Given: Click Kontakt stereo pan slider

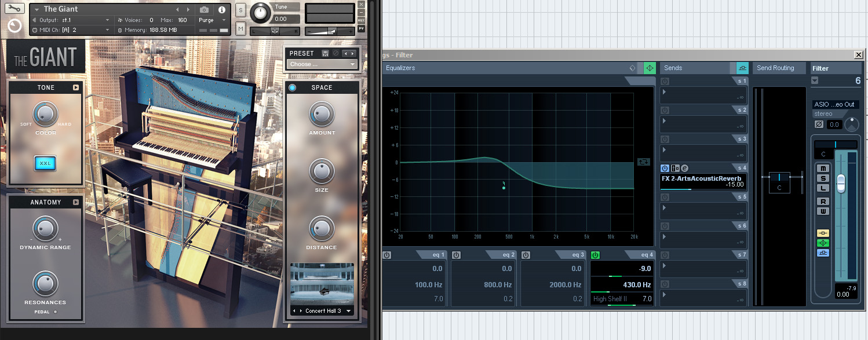Looking at the screenshot, I should (275, 31).
